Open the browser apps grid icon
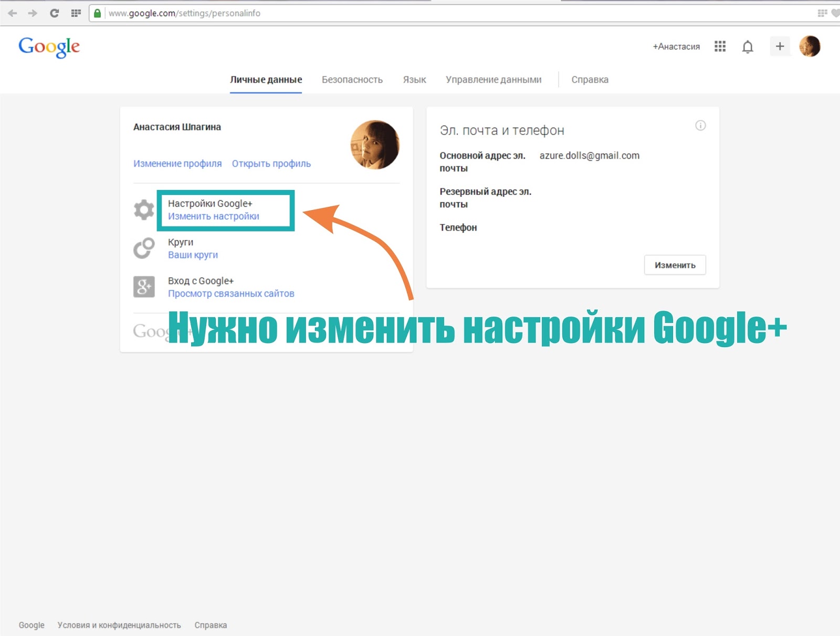The width and height of the screenshot is (840, 636). point(76,13)
